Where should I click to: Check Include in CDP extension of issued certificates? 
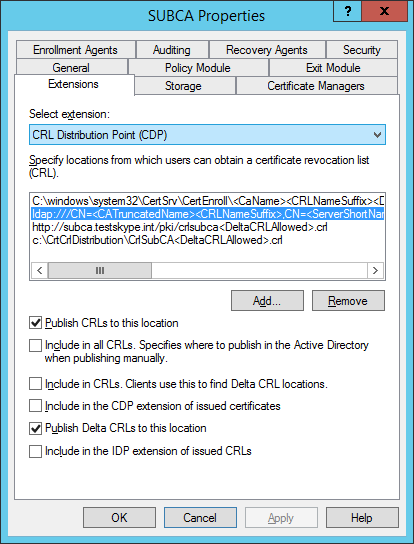(35, 406)
